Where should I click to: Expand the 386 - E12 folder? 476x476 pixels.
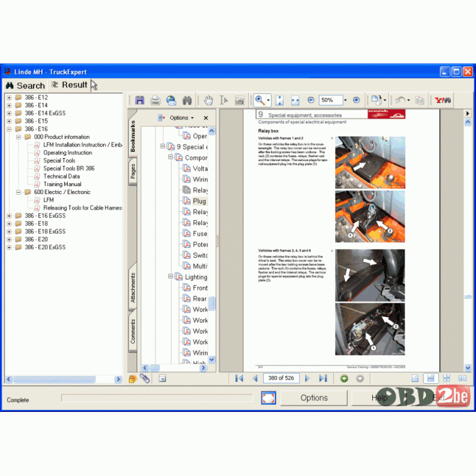pos(9,98)
